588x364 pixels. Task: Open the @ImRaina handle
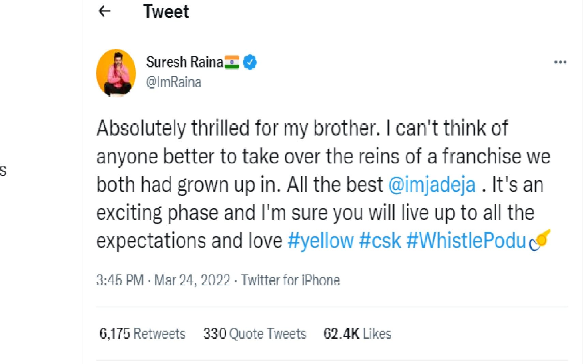click(x=174, y=82)
